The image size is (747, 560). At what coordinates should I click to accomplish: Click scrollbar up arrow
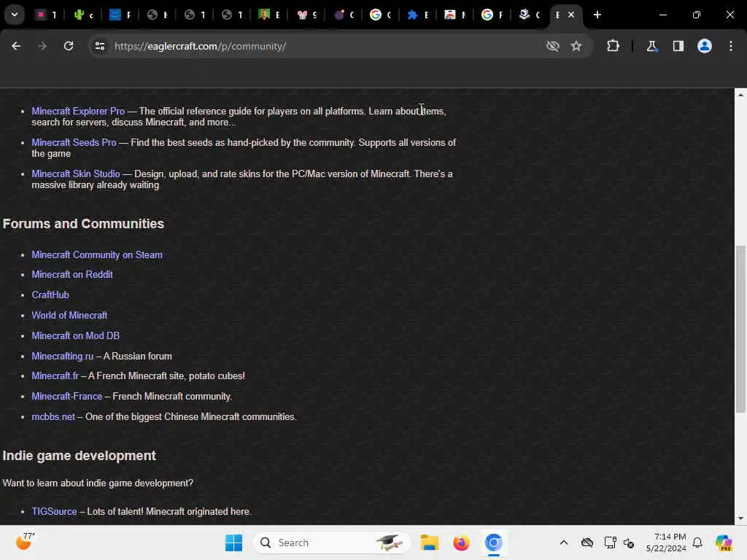click(740, 95)
